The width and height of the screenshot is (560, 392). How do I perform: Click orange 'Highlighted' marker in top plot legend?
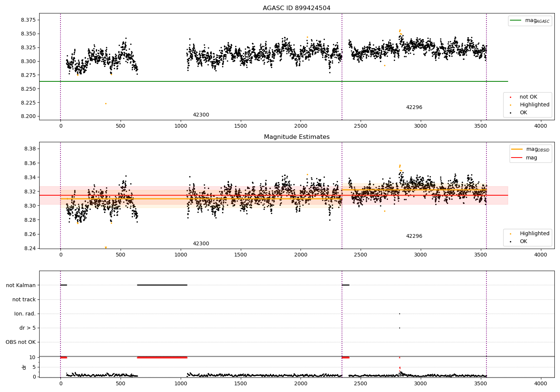510,105
